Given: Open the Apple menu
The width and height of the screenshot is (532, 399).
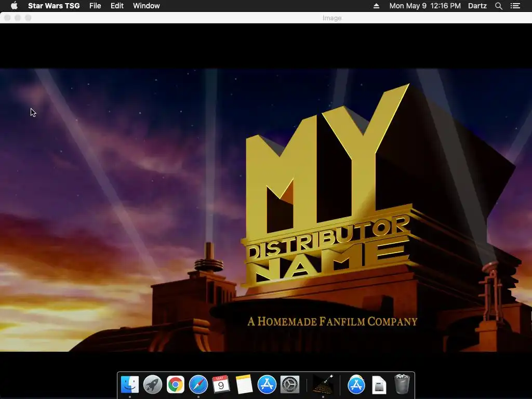Looking at the screenshot, I should coord(14,6).
